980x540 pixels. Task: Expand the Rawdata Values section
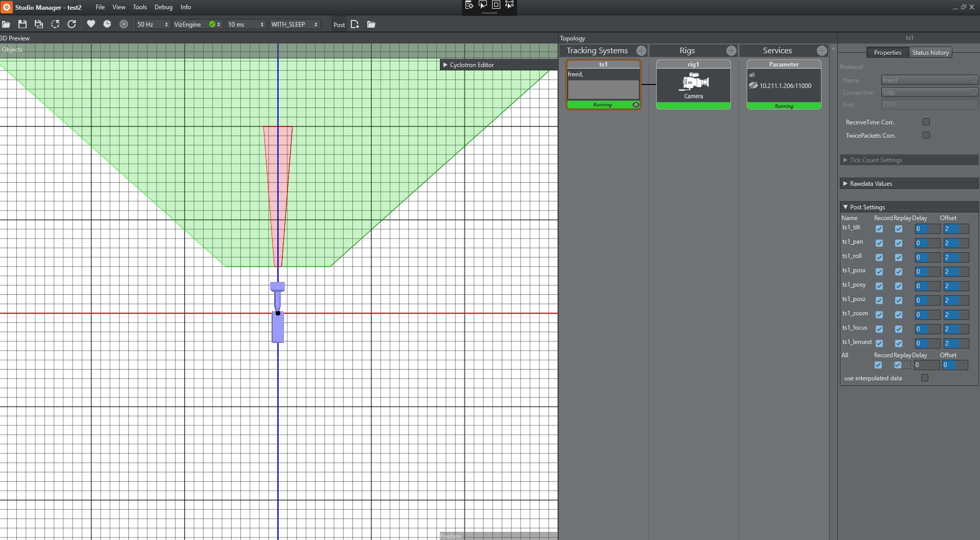871,184
